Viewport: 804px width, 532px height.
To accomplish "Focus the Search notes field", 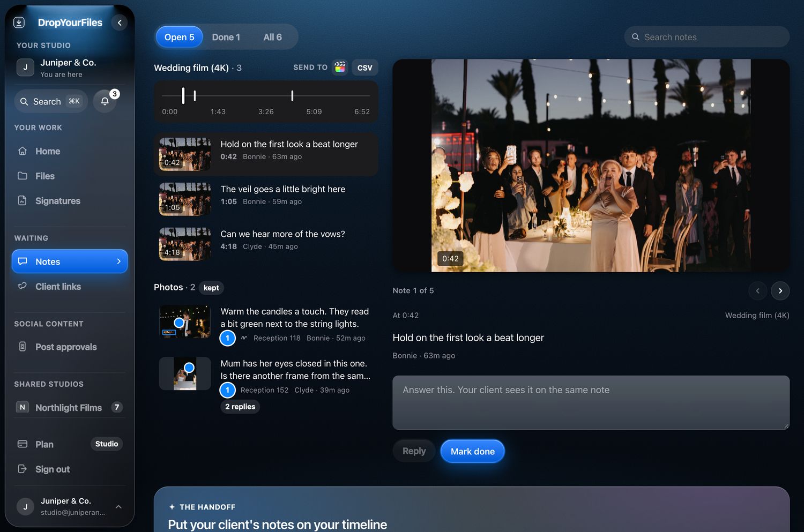I will click(x=707, y=37).
